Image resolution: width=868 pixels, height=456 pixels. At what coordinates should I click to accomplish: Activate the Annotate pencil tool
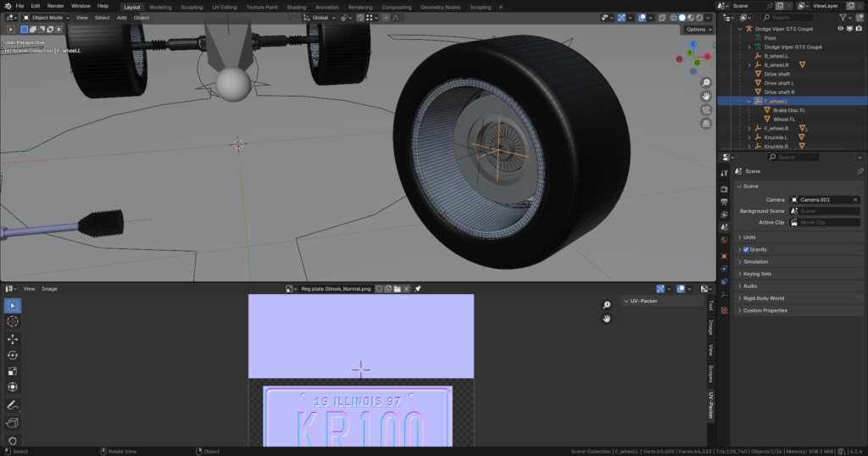(x=13, y=405)
